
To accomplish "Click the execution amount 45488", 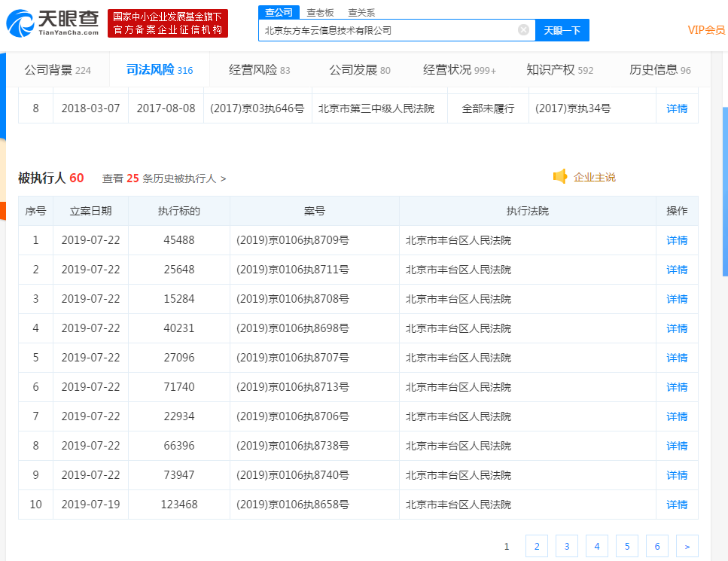I will click(179, 240).
